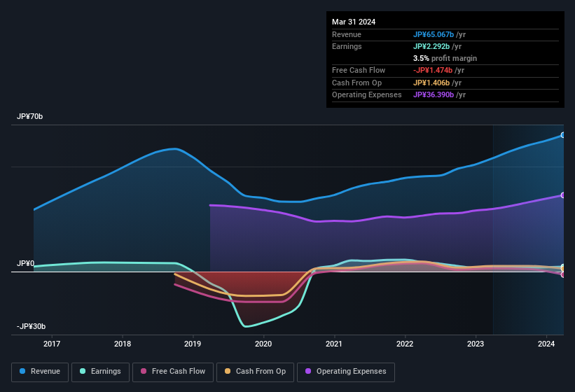Click the Operating Expenses line's endpoint marker
The image size is (575, 392).
563,195
